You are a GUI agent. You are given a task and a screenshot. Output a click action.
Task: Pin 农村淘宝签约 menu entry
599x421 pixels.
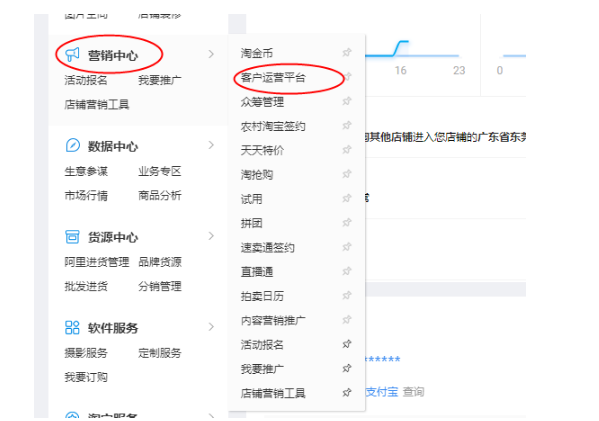[347, 125]
